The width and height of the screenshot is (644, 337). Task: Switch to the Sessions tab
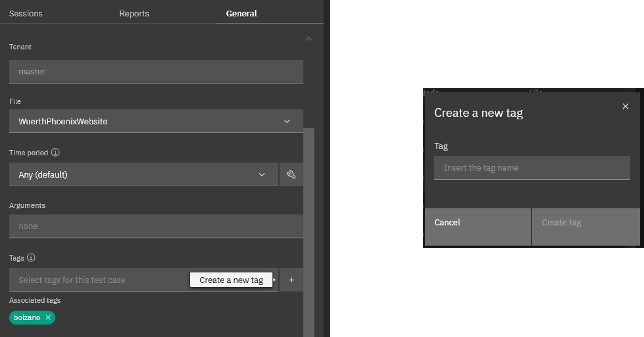click(26, 14)
